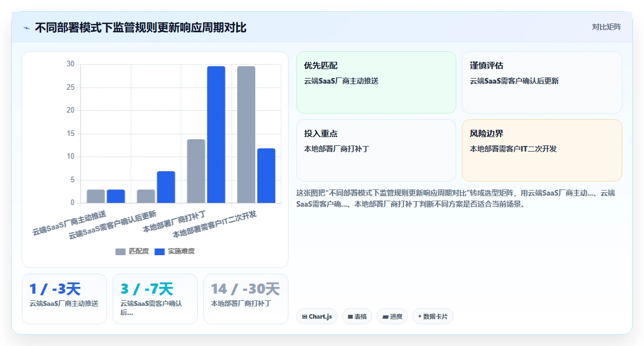Image resolution: width=644 pixels, height=346 pixels.
Task: Click text 本地部署厂商打补丁 in 投入重点 card
Action: pyautogui.click(x=337, y=149)
